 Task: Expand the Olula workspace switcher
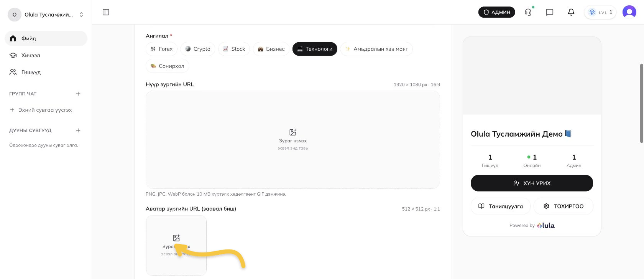[x=46, y=15]
